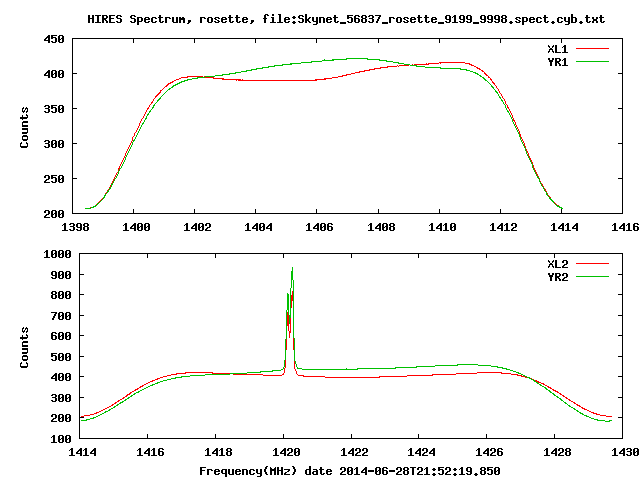Click the 1416 tick label of upper plot
This screenshot has height=480, width=640.
(625, 227)
